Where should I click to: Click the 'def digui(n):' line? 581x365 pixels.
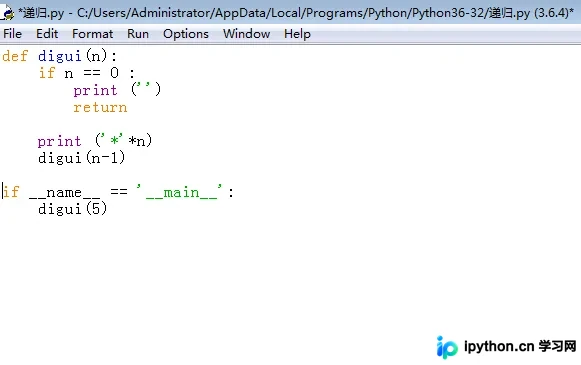pos(59,56)
